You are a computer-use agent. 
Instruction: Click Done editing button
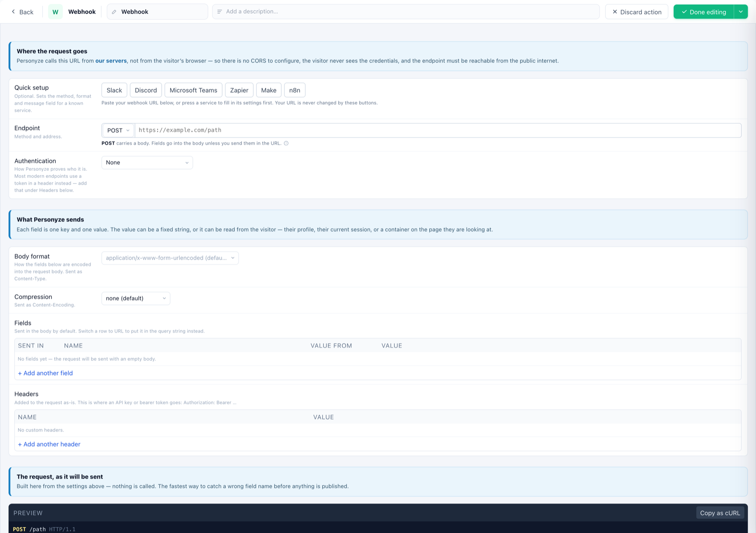[x=703, y=12]
